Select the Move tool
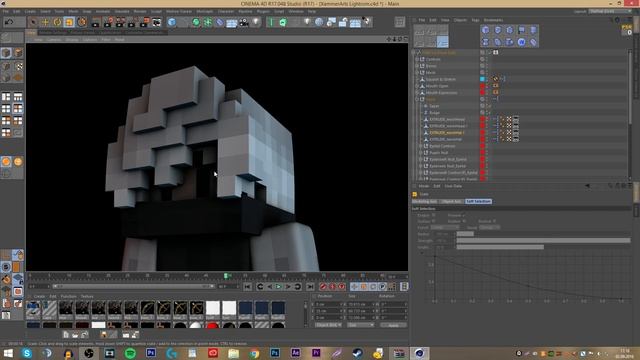 [45, 22]
